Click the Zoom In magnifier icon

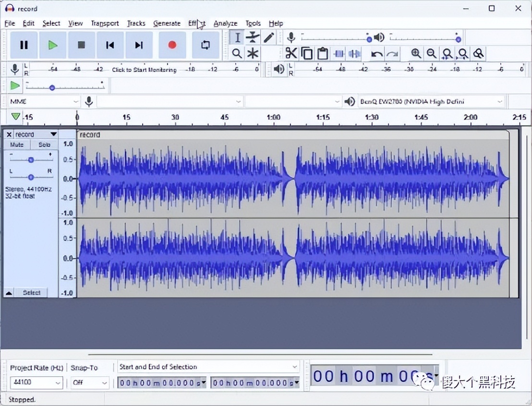[416, 53]
